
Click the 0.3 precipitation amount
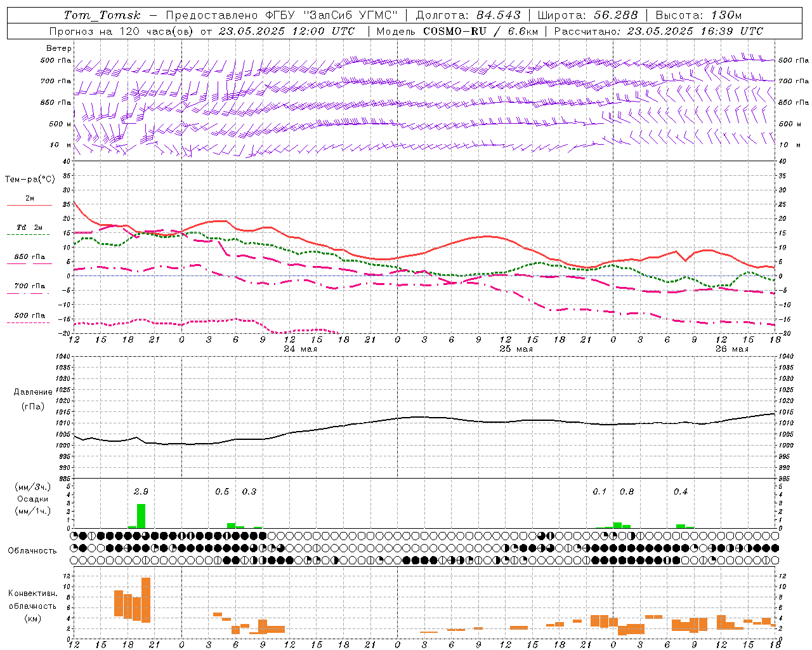tap(249, 491)
